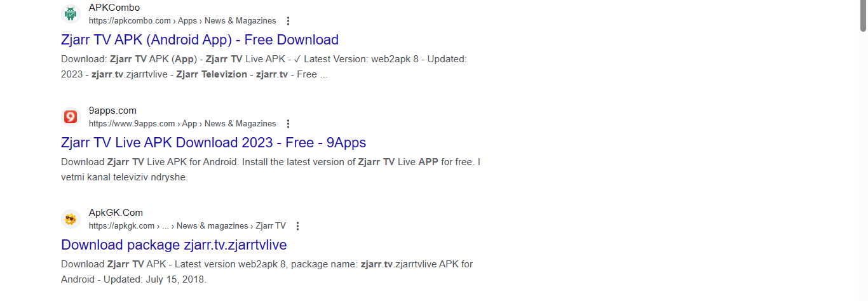Screen dimensions: 868x301
Task: Open 'Zjarr TV Live APK Download 2023 - Free - 9Apps' link
Action: pos(214,142)
